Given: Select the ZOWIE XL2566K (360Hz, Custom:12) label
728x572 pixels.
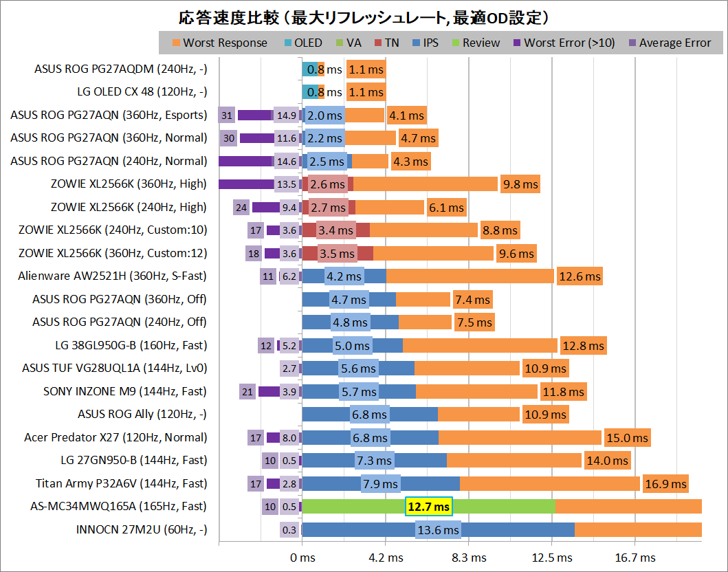Looking at the screenshot, I should tap(113, 253).
